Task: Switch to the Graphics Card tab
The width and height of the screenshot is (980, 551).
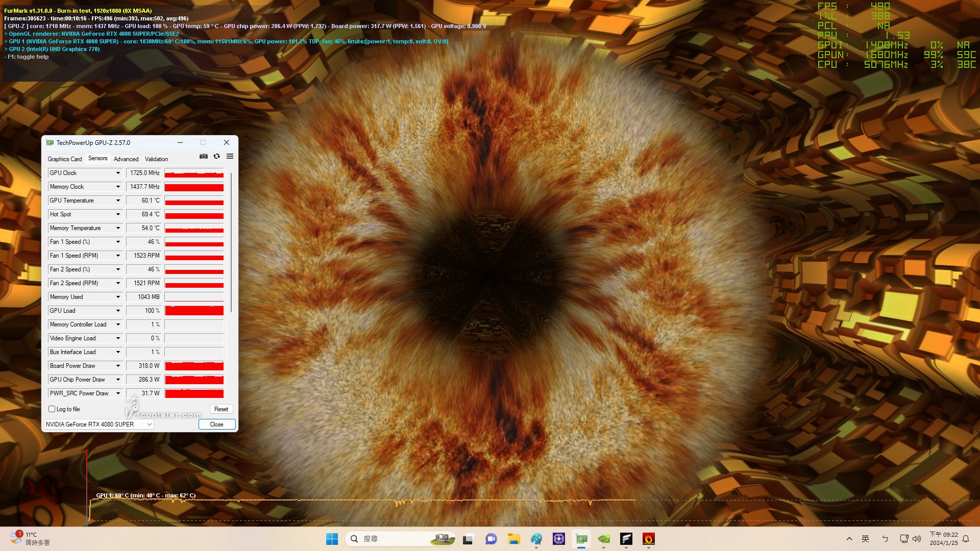Action: (x=65, y=159)
